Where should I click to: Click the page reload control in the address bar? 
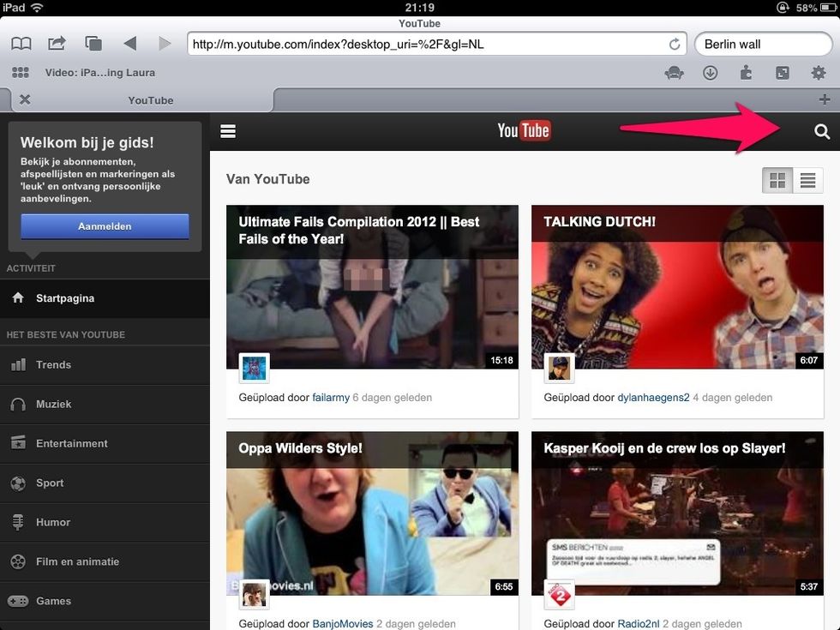tap(675, 44)
